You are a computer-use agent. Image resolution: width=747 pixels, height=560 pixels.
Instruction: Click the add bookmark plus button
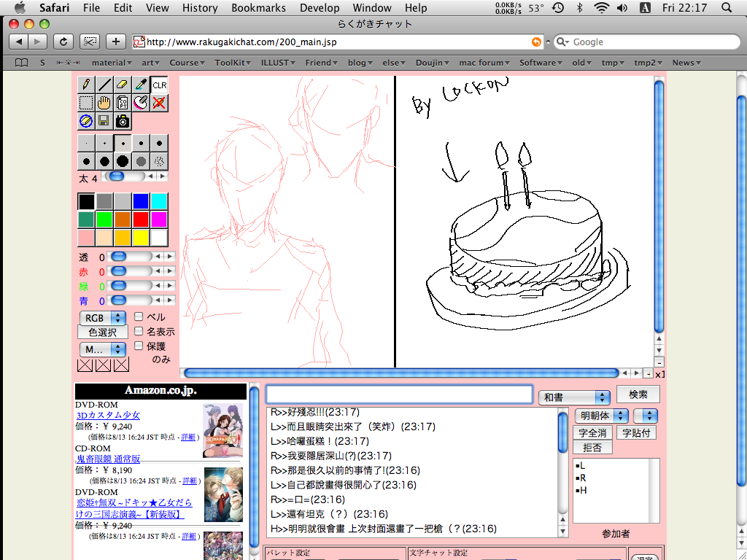[116, 42]
